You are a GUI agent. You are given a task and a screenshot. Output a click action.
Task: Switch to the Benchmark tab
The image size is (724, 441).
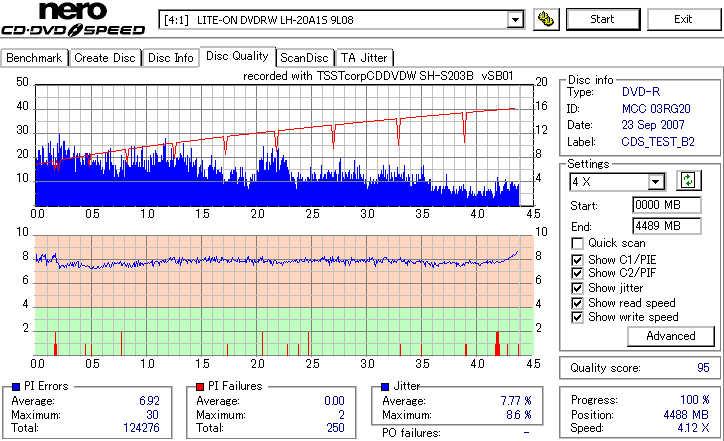click(34, 58)
